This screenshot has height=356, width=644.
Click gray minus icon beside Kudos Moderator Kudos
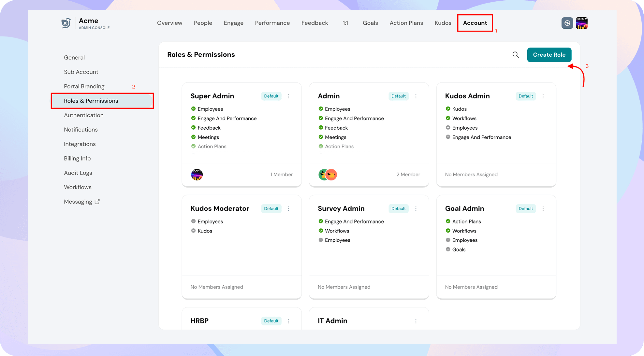193,231
